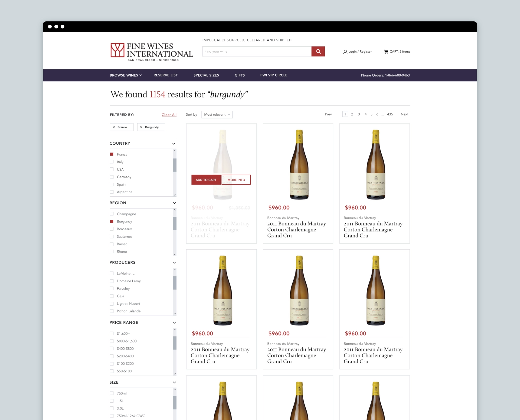Open the Gifts menu item
This screenshot has width=520, height=420.
[240, 75]
